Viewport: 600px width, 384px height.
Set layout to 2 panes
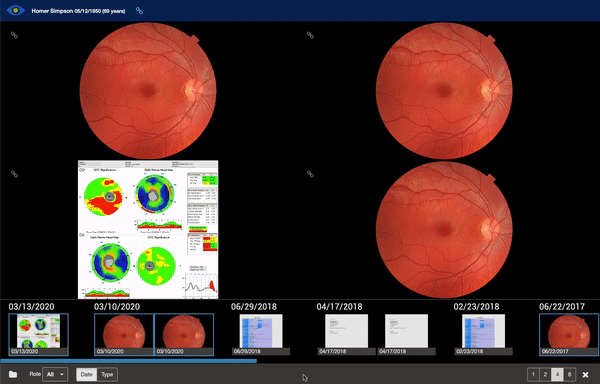(545, 374)
